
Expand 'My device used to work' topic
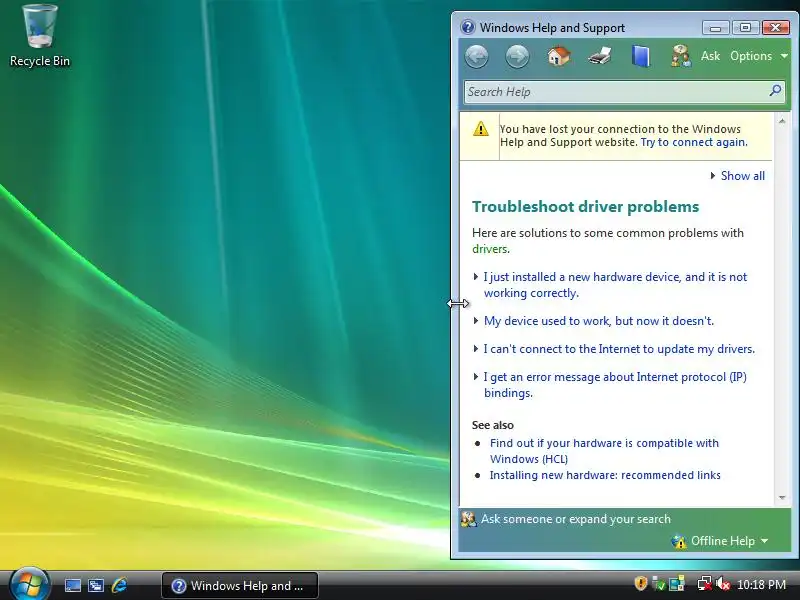point(598,321)
